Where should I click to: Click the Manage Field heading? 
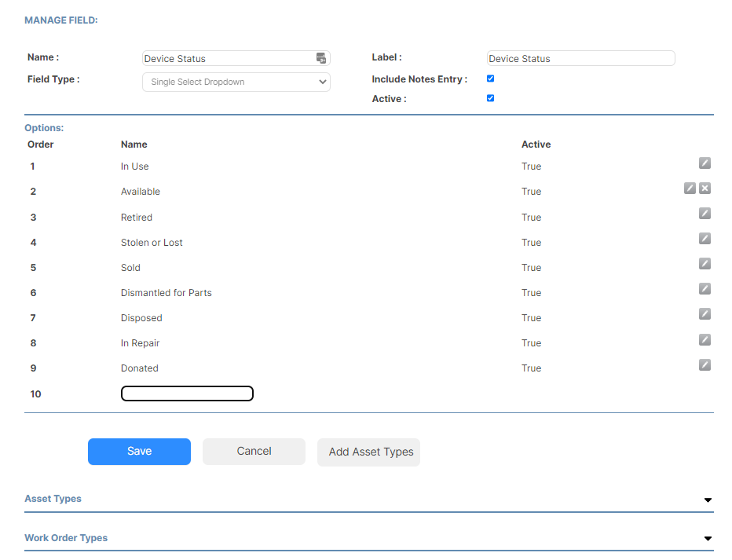tap(61, 20)
